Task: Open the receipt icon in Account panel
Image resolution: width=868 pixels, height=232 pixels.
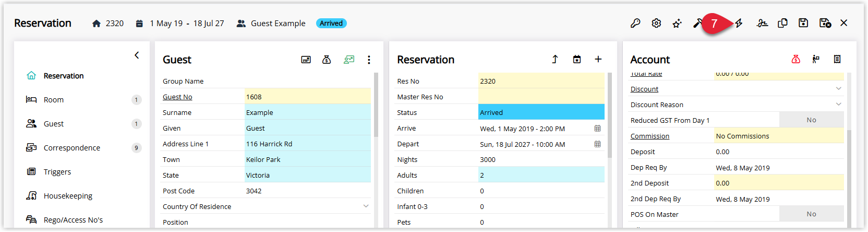Action: pos(837,59)
